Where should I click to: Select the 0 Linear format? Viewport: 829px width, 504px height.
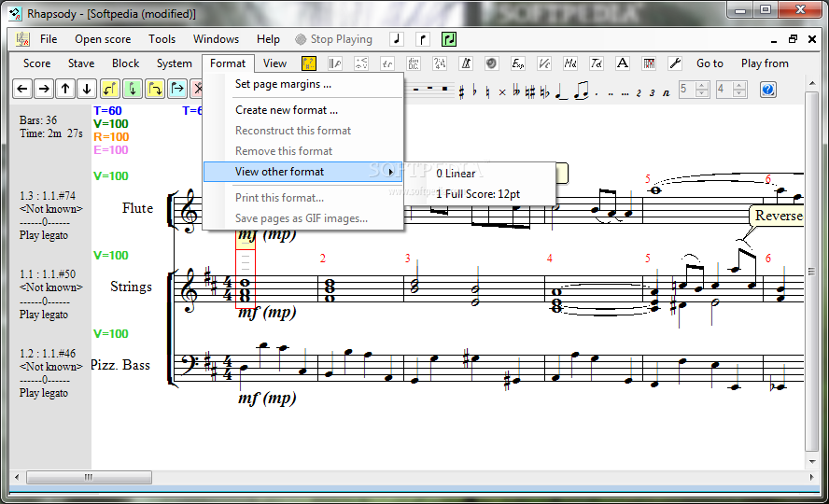pyautogui.click(x=480, y=174)
